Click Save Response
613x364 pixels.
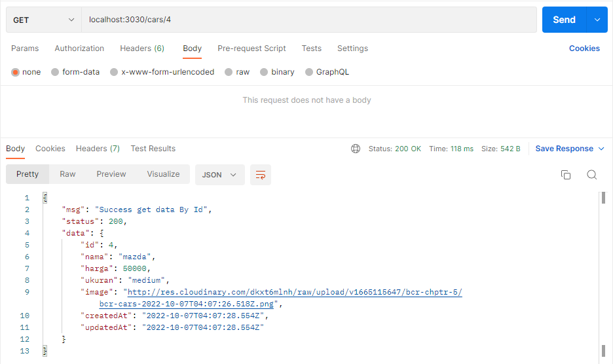tap(564, 149)
